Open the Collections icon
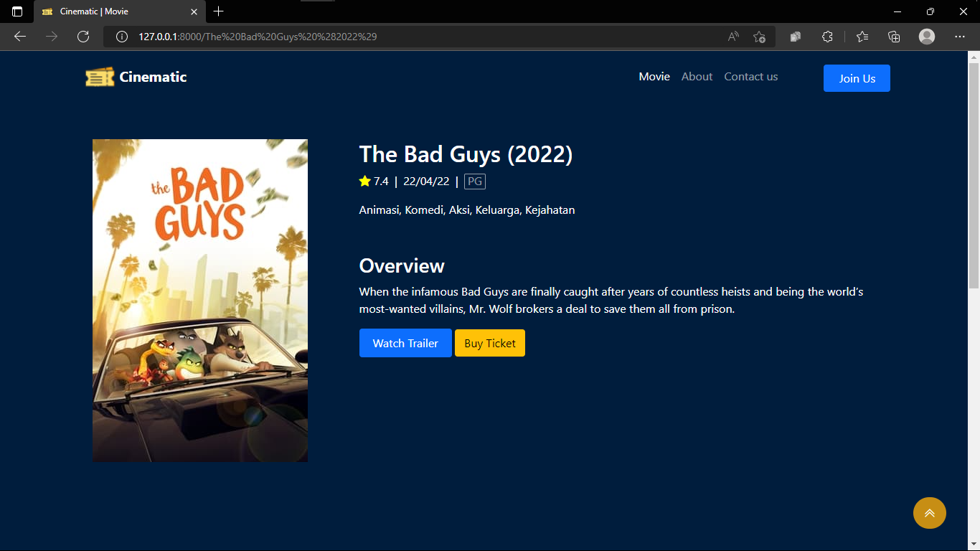Image resolution: width=980 pixels, height=551 pixels. point(894,37)
